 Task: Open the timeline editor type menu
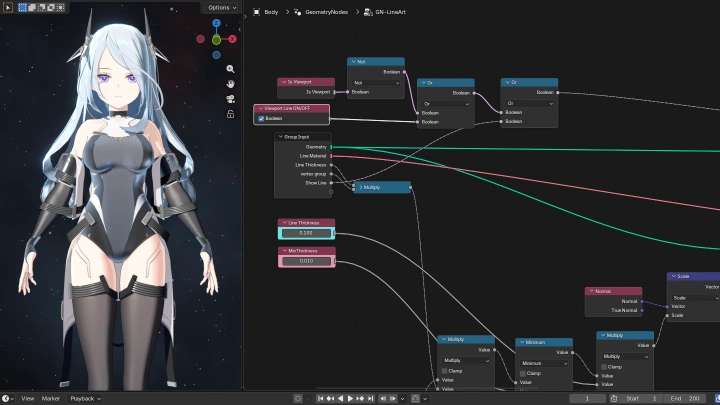(8, 399)
